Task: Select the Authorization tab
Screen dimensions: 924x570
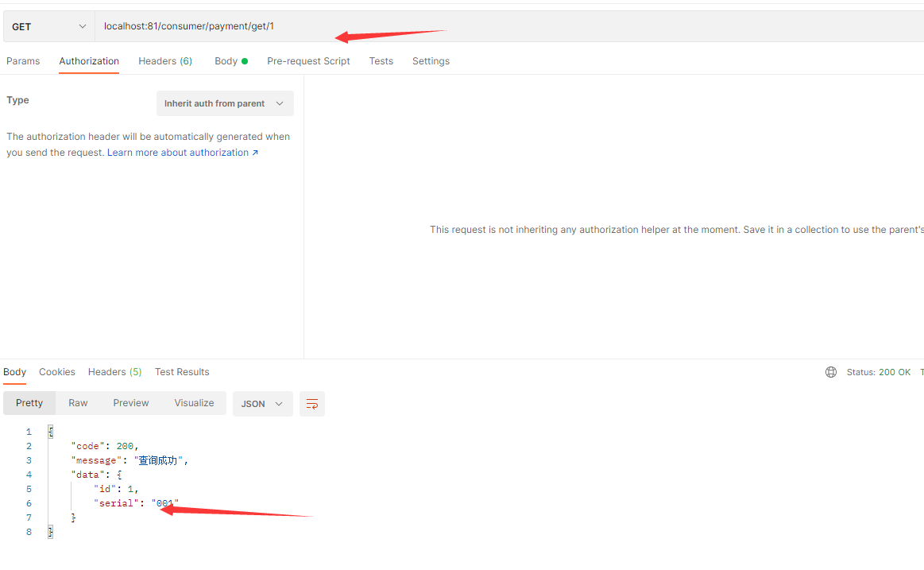Action: click(x=89, y=61)
